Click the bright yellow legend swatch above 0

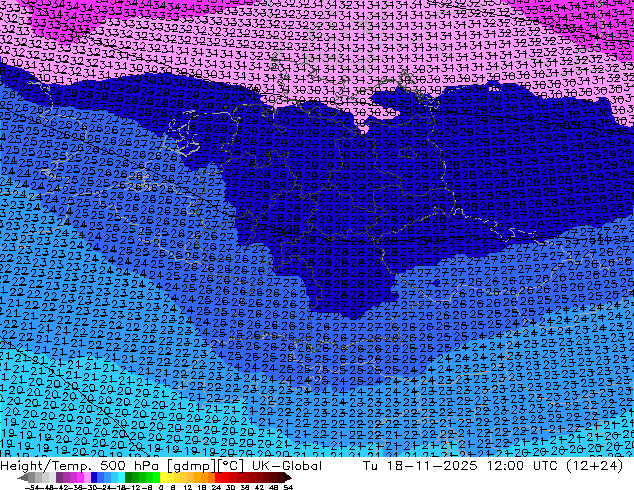point(163,477)
